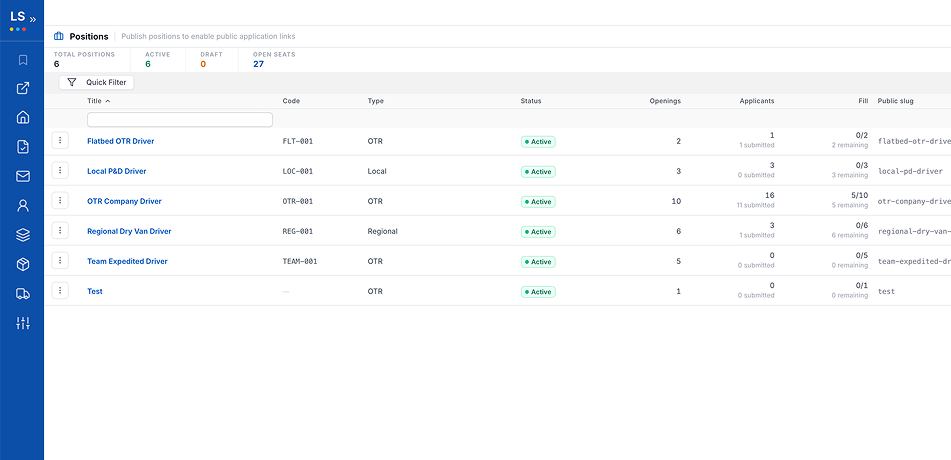The height and width of the screenshot is (460, 951).
Task: Open row menu for Local P&D Driver
Action: click(x=60, y=171)
